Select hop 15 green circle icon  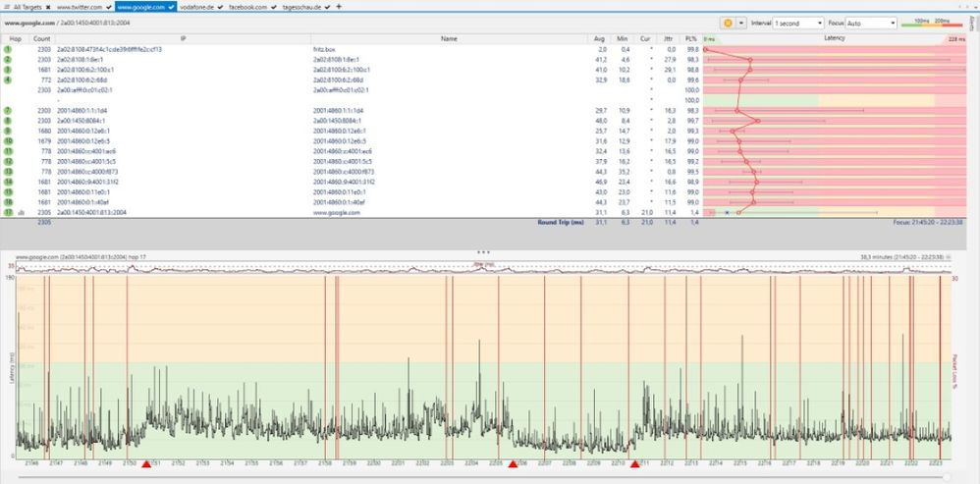pyautogui.click(x=8, y=191)
